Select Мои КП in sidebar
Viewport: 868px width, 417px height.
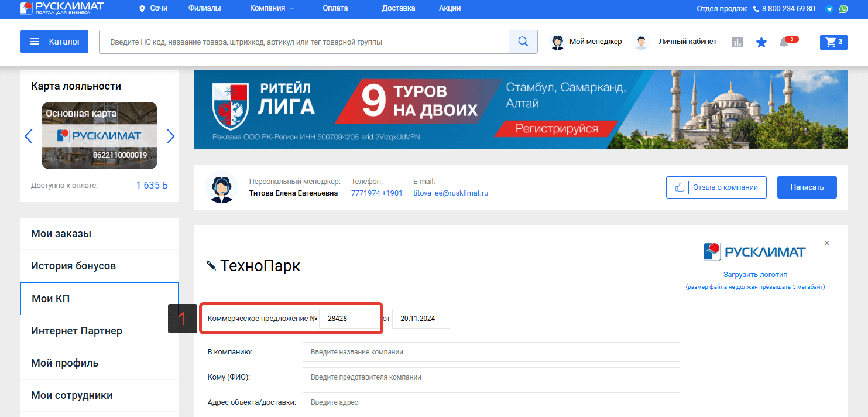click(x=100, y=299)
